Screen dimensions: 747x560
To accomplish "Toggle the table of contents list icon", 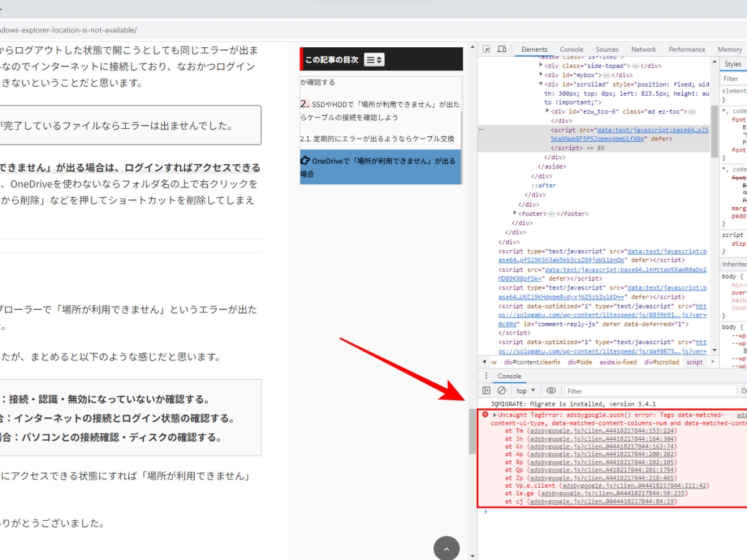I will click(375, 60).
